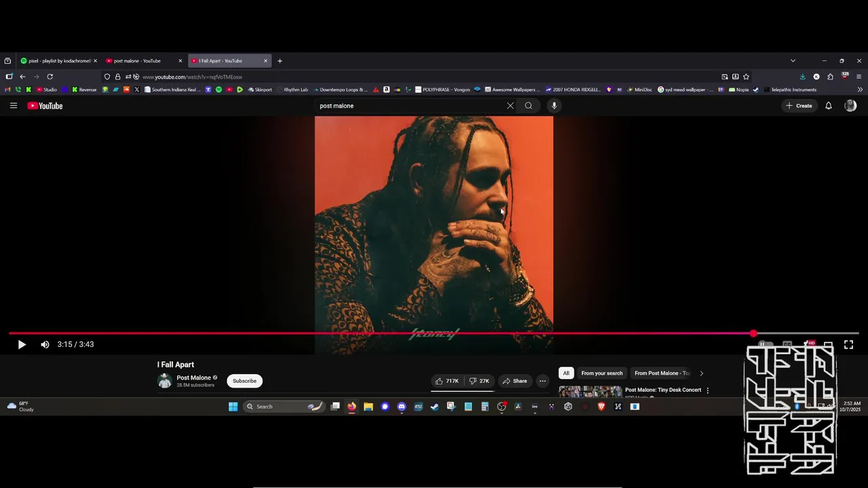Play the video
The width and height of the screenshot is (868, 488).
coord(22,344)
